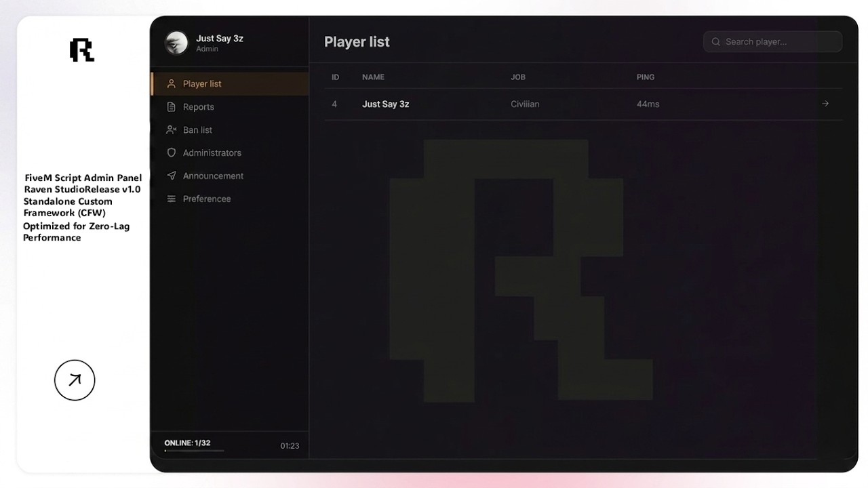This screenshot has height=488, width=868.
Task: Open the Reports menu item
Action: click(230, 107)
